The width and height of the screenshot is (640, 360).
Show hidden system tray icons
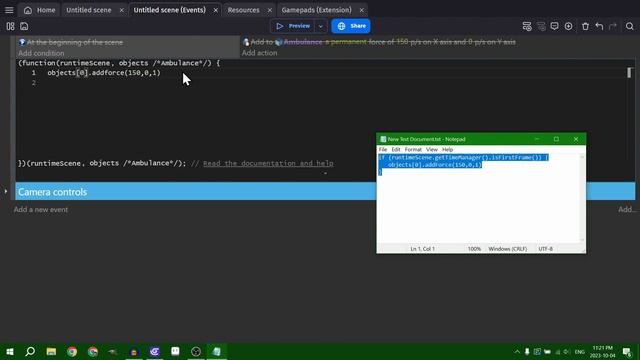[517, 352]
